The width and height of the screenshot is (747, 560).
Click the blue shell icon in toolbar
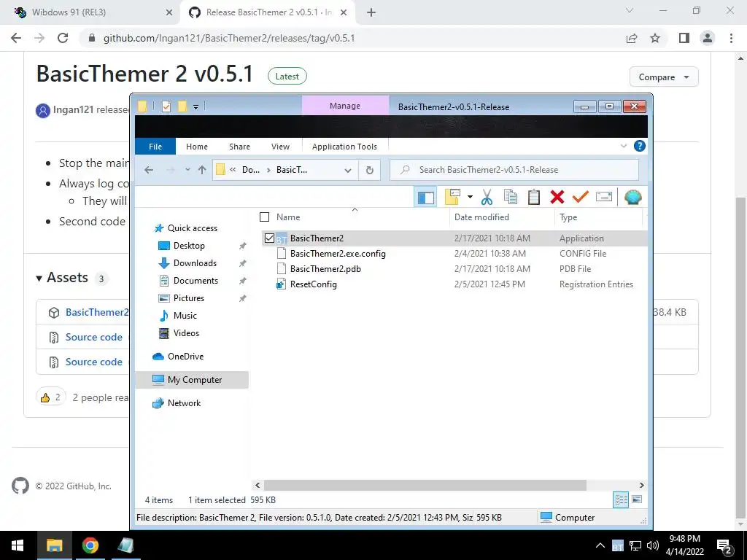click(x=632, y=197)
